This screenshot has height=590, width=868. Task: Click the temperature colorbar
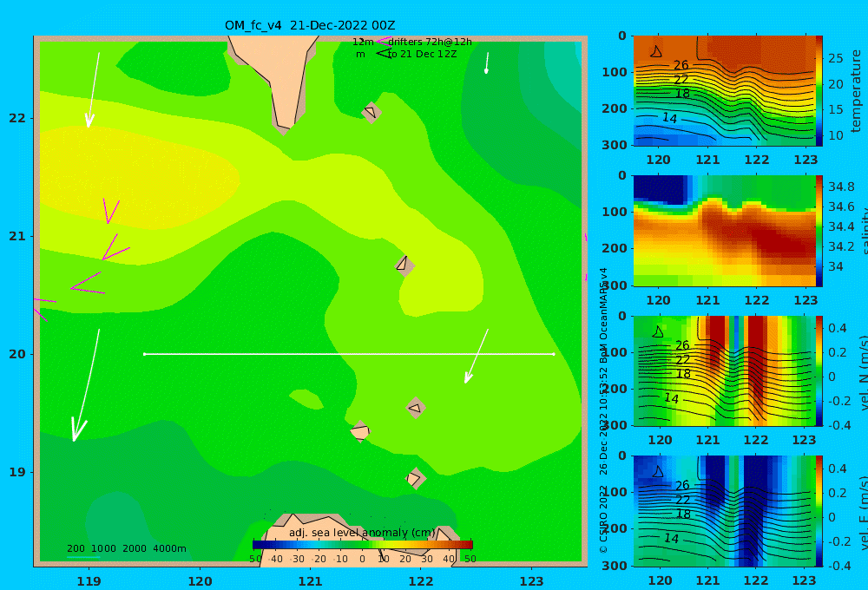coord(819,90)
